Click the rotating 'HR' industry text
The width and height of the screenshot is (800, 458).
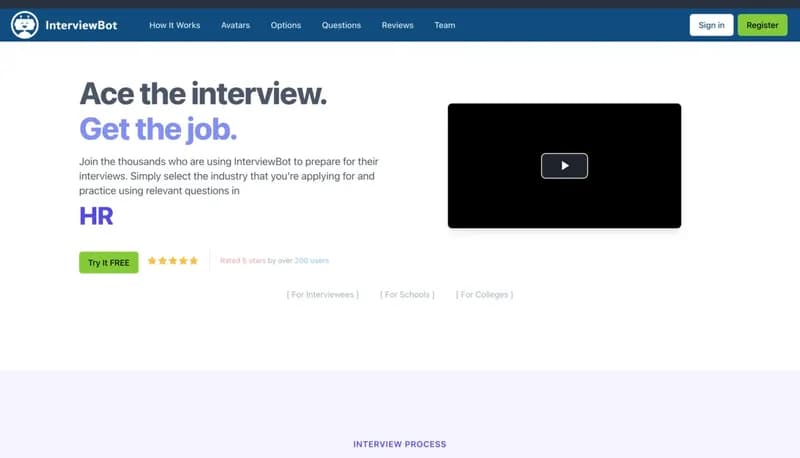[x=96, y=216]
